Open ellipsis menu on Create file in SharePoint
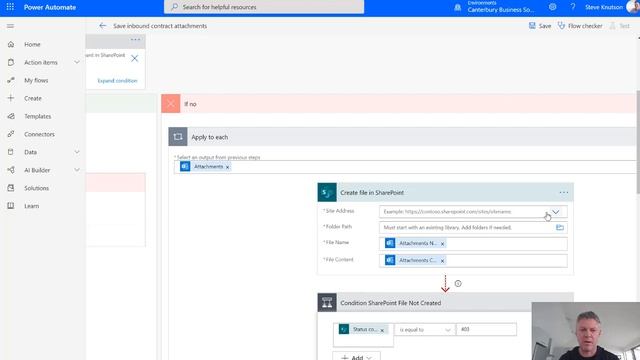Image resolution: width=640 pixels, height=360 pixels. coord(564,192)
